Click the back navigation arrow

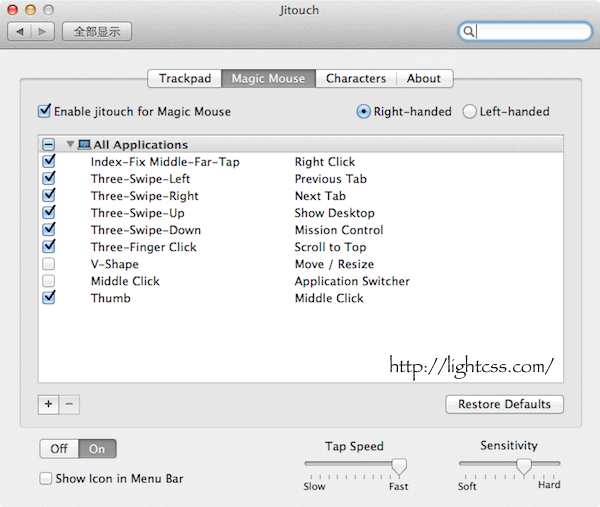tap(20, 32)
